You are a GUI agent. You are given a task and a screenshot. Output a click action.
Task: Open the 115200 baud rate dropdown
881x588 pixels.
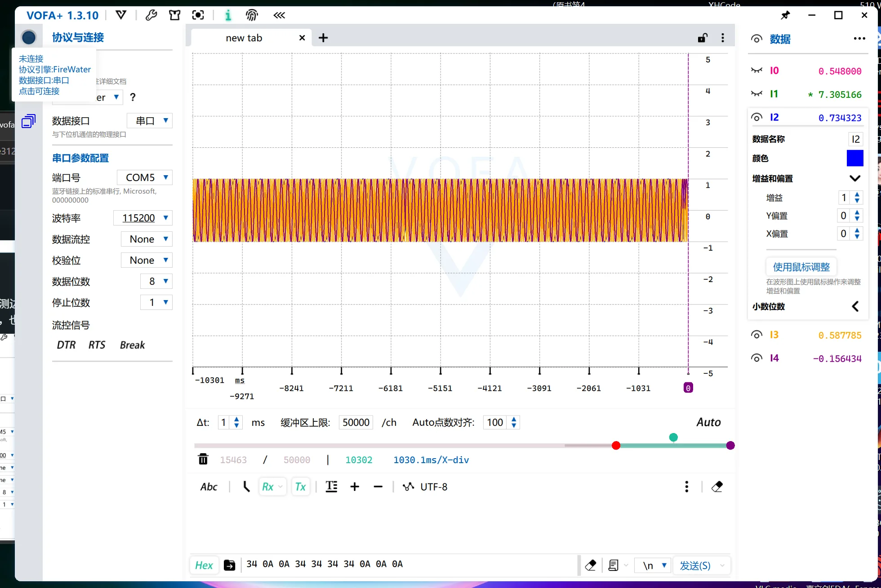(143, 218)
